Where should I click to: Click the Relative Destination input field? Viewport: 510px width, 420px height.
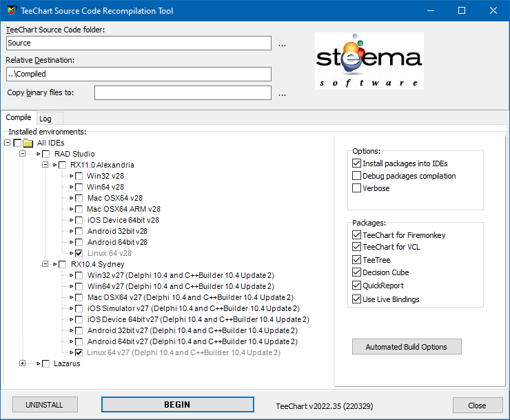pos(139,74)
